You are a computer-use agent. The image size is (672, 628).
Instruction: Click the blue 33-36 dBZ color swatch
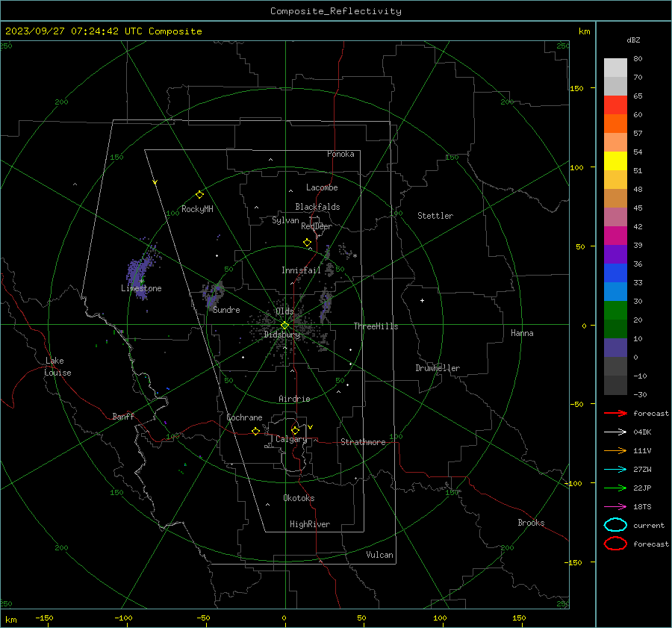click(x=615, y=273)
